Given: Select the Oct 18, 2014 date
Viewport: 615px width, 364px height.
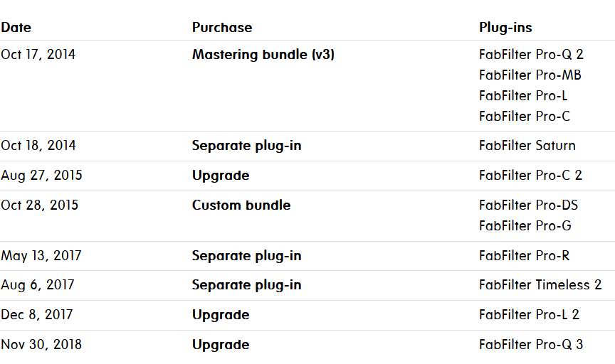Looking at the screenshot, I should point(38,146).
